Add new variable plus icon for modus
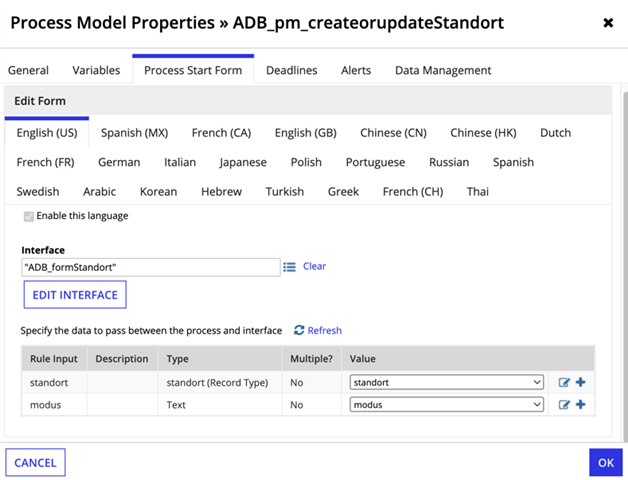 tap(580, 404)
